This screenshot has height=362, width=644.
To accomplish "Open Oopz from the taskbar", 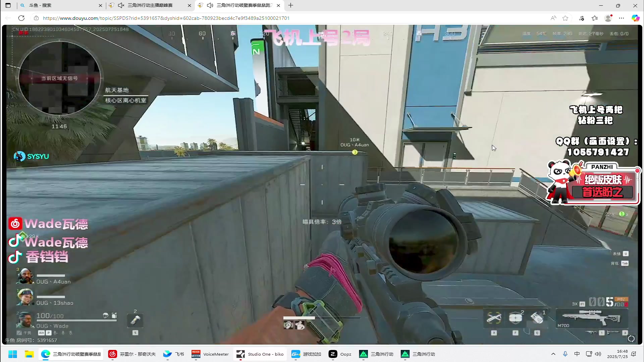I will [340, 354].
